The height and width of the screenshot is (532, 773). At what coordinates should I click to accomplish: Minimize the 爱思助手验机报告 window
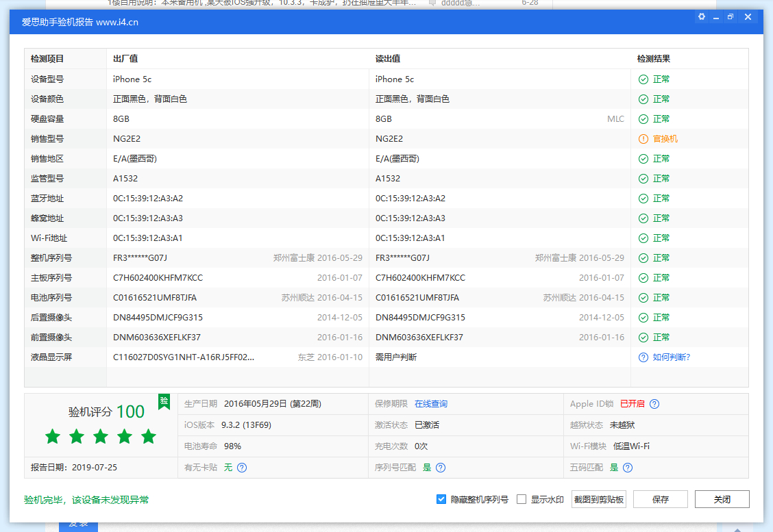pos(716,16)
